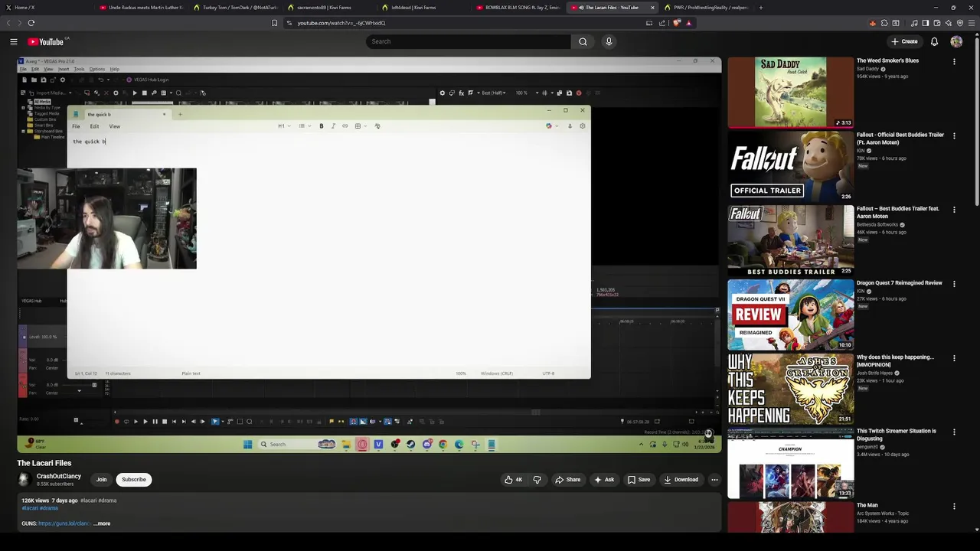This screenshot has width=980, height=551.
Task: Open the guns.lol link in description
Action: click(65, 523)
